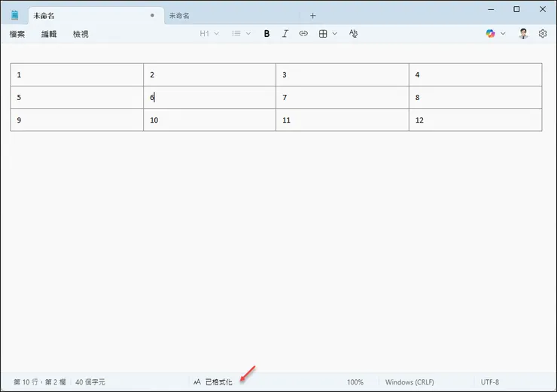Click table cell containing 6
Image resolution: width=557 pixels, height=392 pixels.
click(209, 97)
